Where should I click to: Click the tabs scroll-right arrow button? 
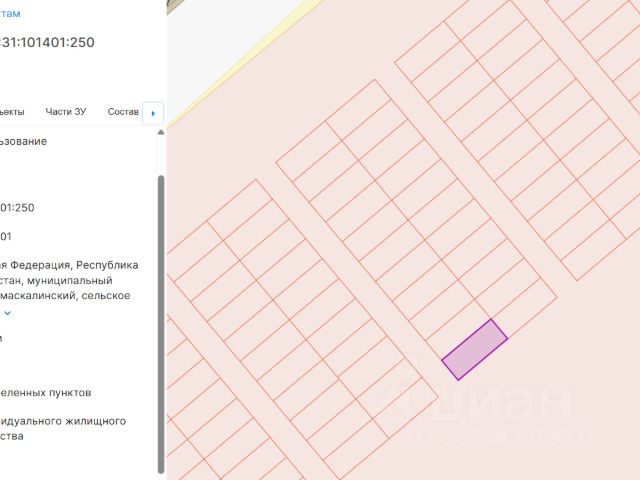(x=153, y=113)
